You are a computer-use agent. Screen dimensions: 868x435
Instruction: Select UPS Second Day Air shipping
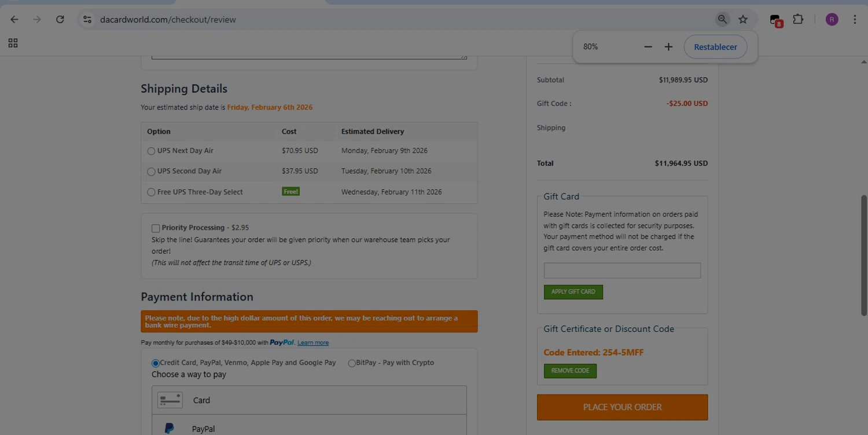pyautogui.click(x=151, y=171)
